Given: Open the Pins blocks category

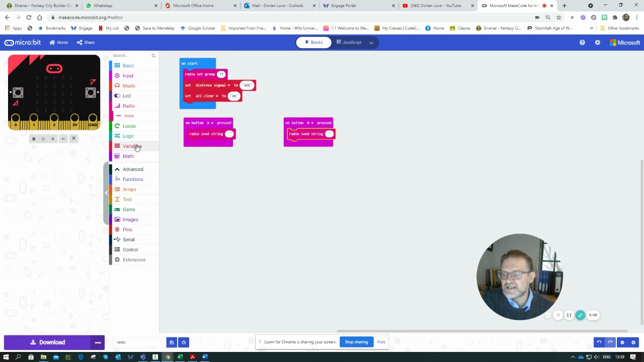Looking at the screenshot, I should click(127, 229).
